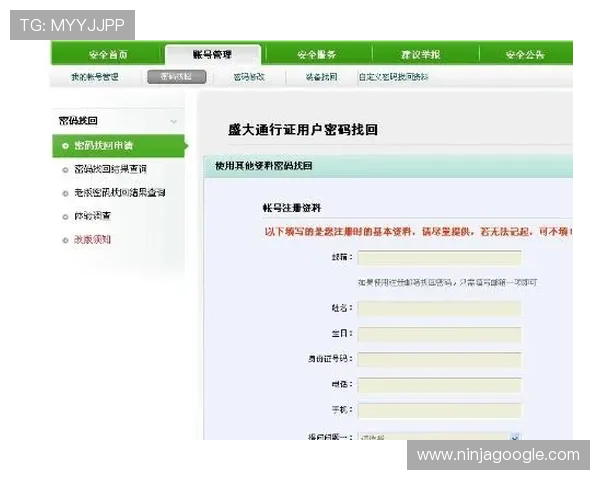The width and height of the screenshot is (600, 480).
Task: Open the red 改版须知 link
Action: click(92, 240)
